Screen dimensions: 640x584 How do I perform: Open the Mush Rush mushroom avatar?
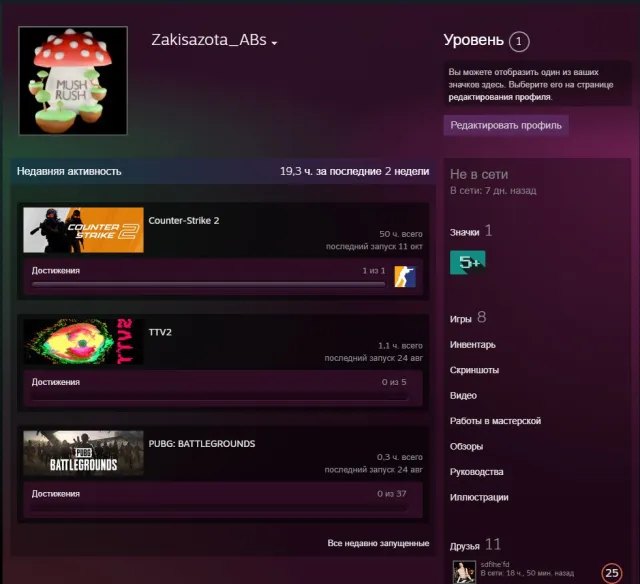73,80
